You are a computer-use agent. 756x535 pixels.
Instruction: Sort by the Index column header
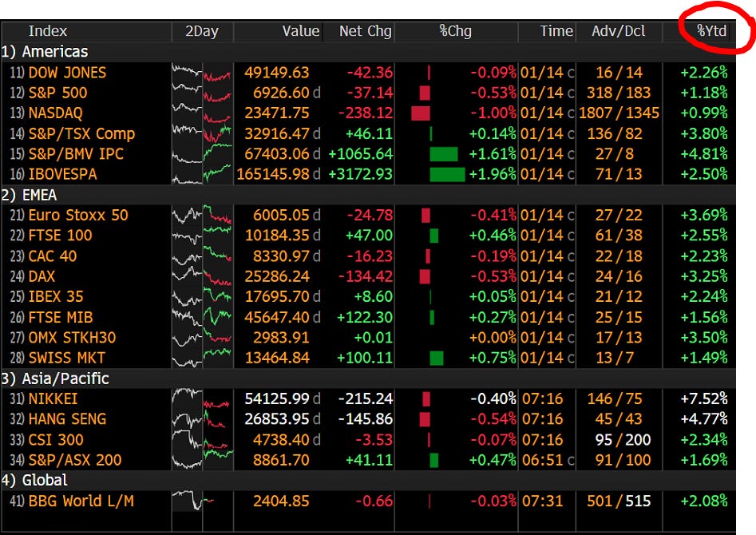pyautogui.click(x=48, y=31)
